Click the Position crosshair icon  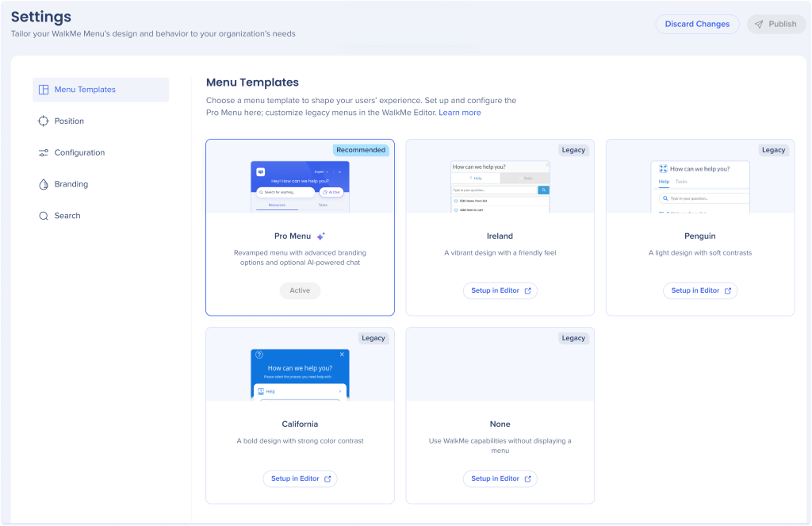pos(44,121)
